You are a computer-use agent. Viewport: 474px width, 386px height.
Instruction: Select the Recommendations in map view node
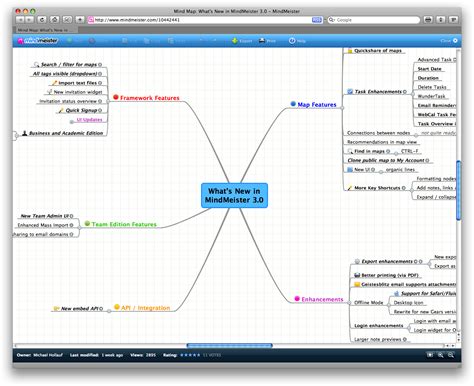click(382, 142)
